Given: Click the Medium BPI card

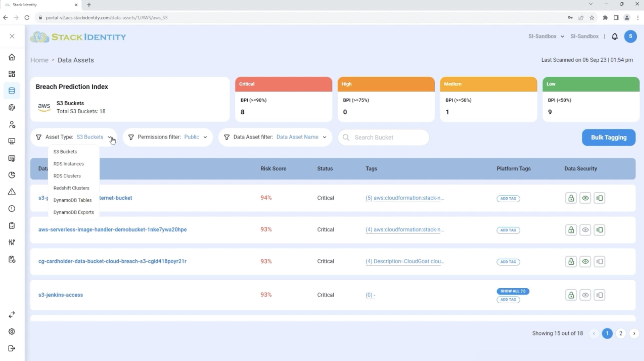Looking at the screenshot, I should click(x=489, y=99).
